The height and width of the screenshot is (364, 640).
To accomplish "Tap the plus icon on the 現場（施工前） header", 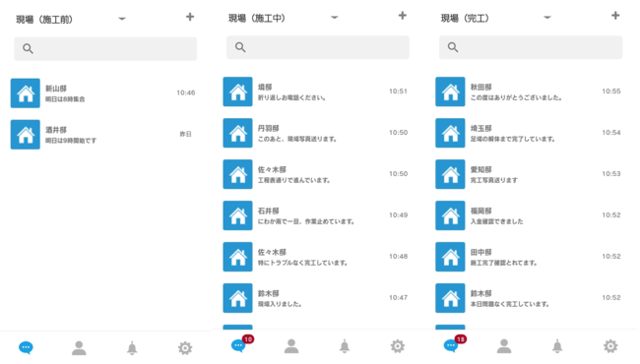I will click(190, 17).
